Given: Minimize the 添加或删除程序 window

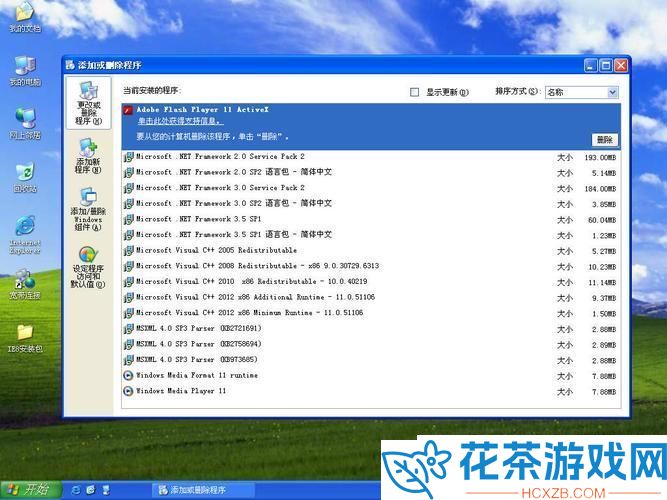Looking at the screenshot, I should point(591,66).
